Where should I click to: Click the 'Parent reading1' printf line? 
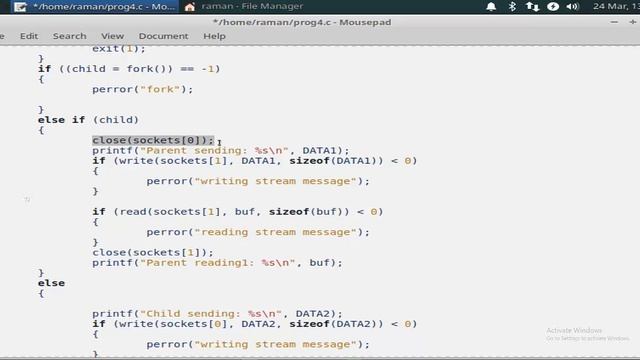(217, 263)
